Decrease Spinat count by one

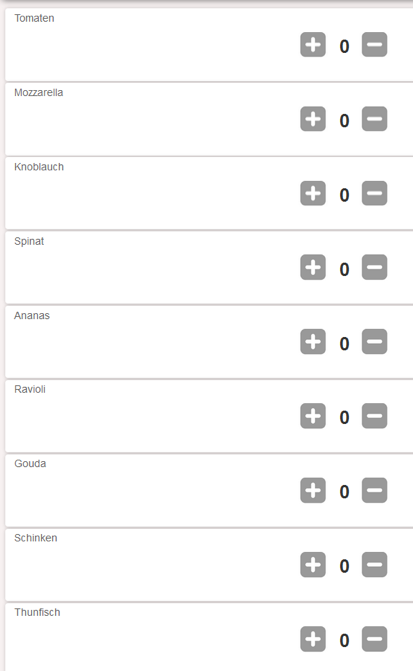(x=374, y=267)
